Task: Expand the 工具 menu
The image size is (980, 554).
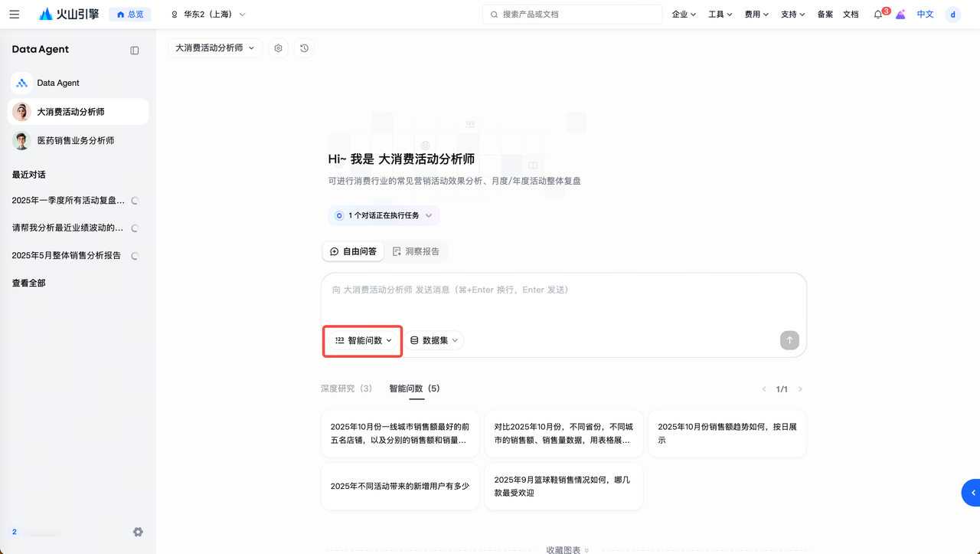Action: [x=720, y=15]
